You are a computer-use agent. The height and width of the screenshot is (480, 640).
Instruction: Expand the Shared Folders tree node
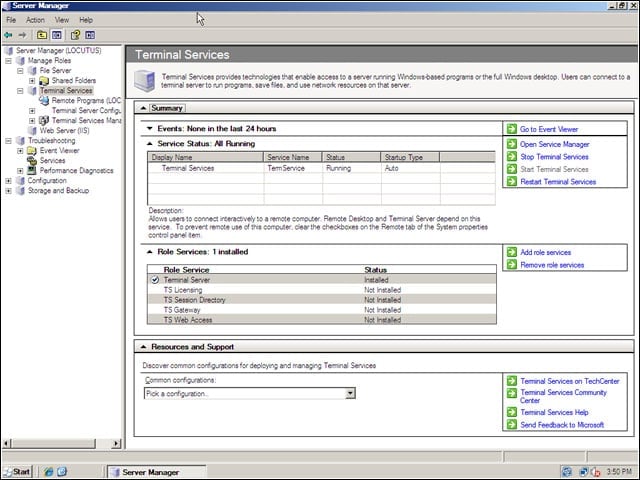click(32, 80)
